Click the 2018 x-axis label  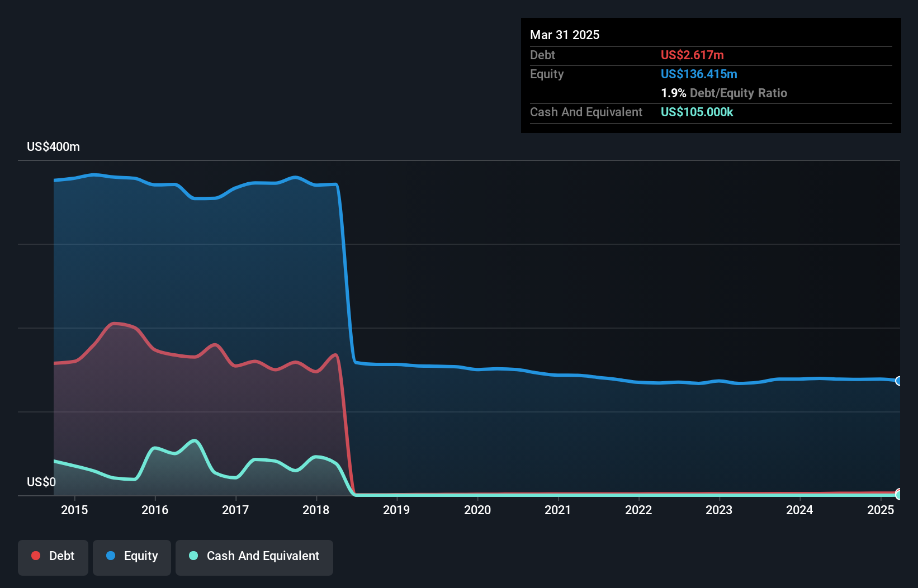316,510
